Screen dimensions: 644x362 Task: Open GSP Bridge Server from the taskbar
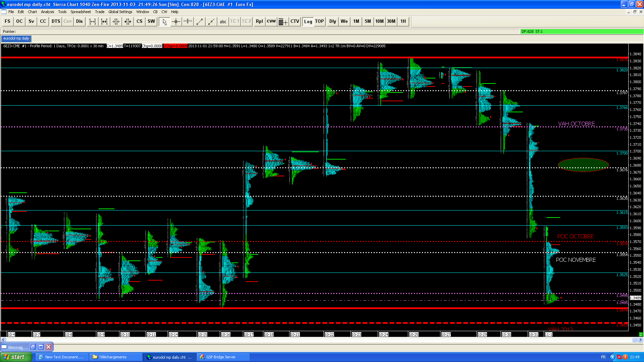[x=223, y=357]
